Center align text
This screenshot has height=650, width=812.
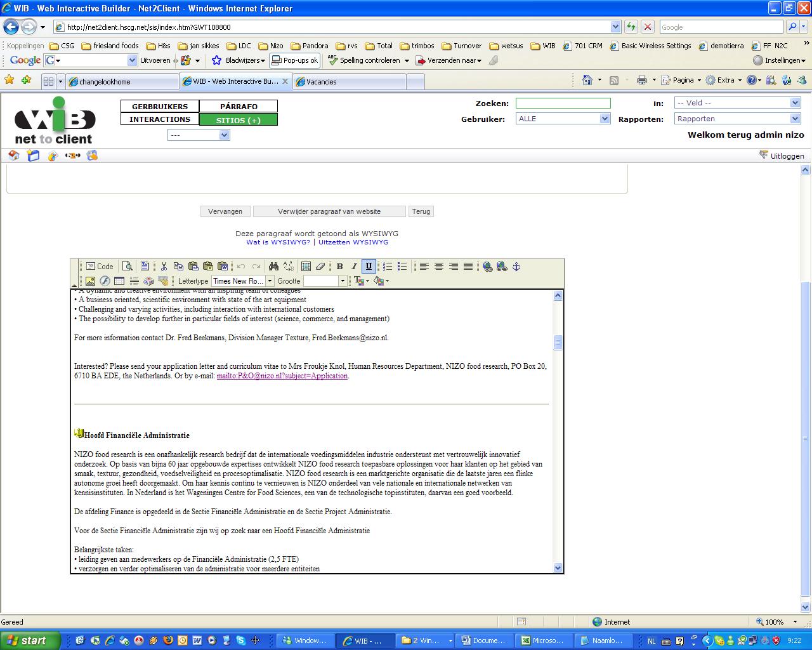pos(438,267)
